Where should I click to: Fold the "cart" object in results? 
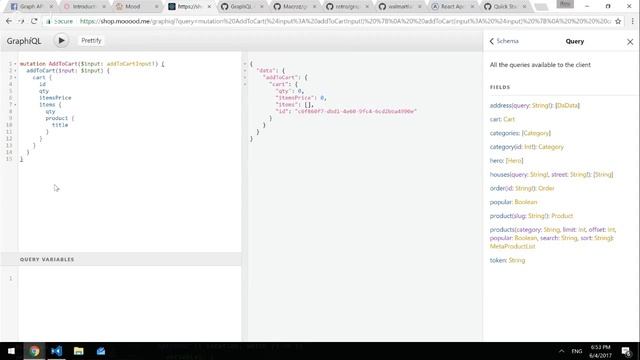coord(245,84)
